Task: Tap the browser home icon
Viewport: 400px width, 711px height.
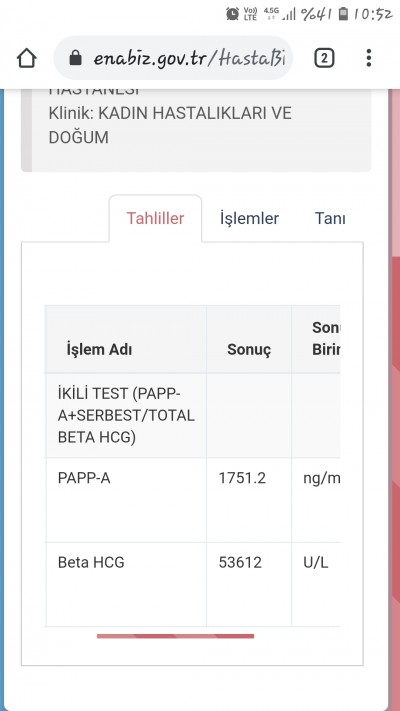Action: [27, 58]
